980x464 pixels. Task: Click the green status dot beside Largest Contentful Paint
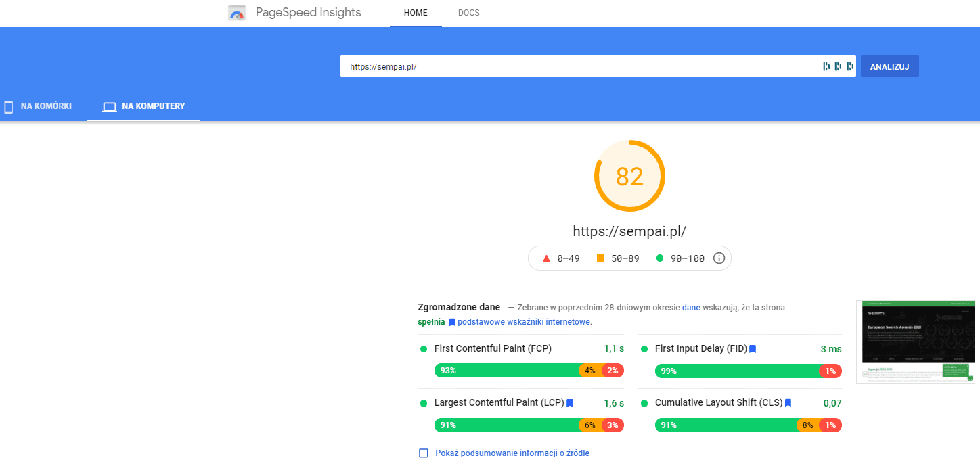424,403
